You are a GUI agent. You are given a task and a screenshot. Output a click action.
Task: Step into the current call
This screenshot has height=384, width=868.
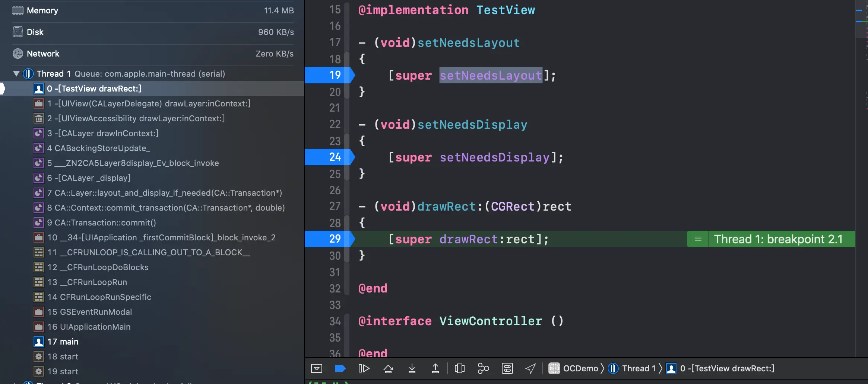(412, 368)
